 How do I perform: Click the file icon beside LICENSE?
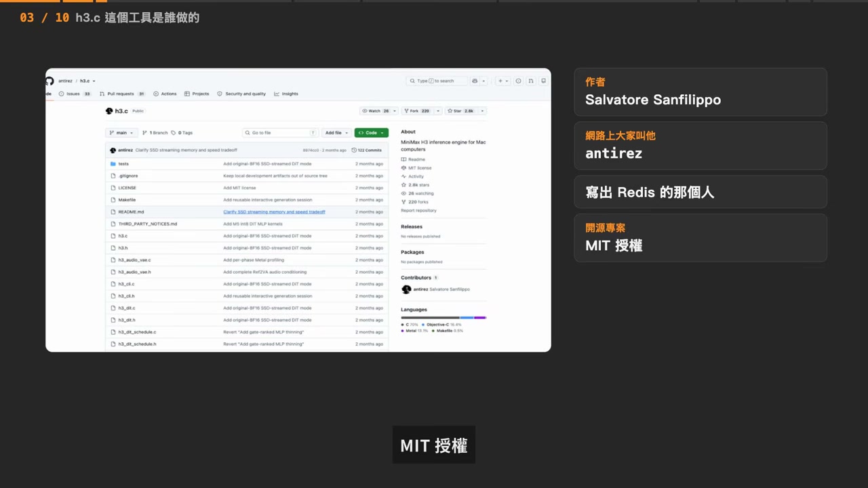[x=113, y=188]
